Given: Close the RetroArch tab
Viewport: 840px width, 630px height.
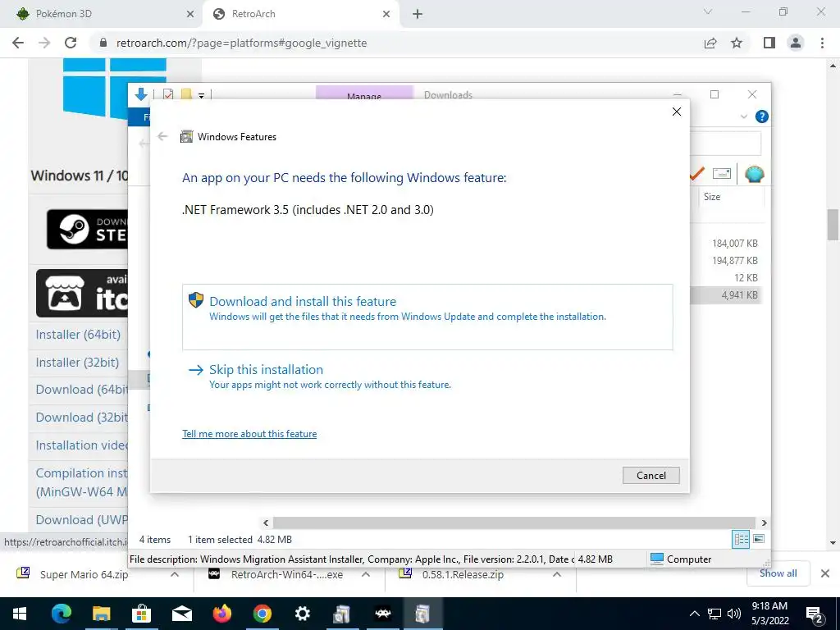Looking at the screenshot, I should (386, 15).
